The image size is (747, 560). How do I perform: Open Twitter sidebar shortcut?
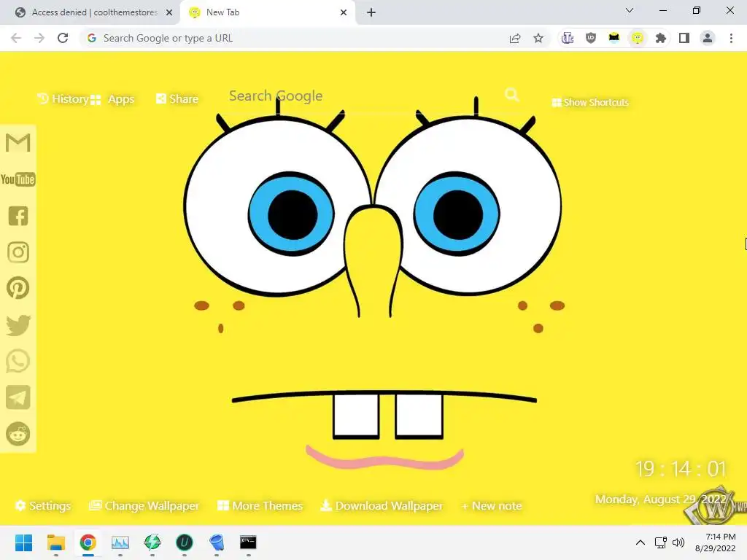click(x=18, y=324)
